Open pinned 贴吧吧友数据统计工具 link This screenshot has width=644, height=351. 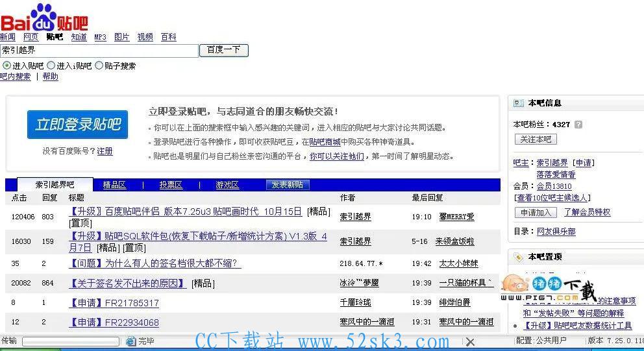pos(578,326)
